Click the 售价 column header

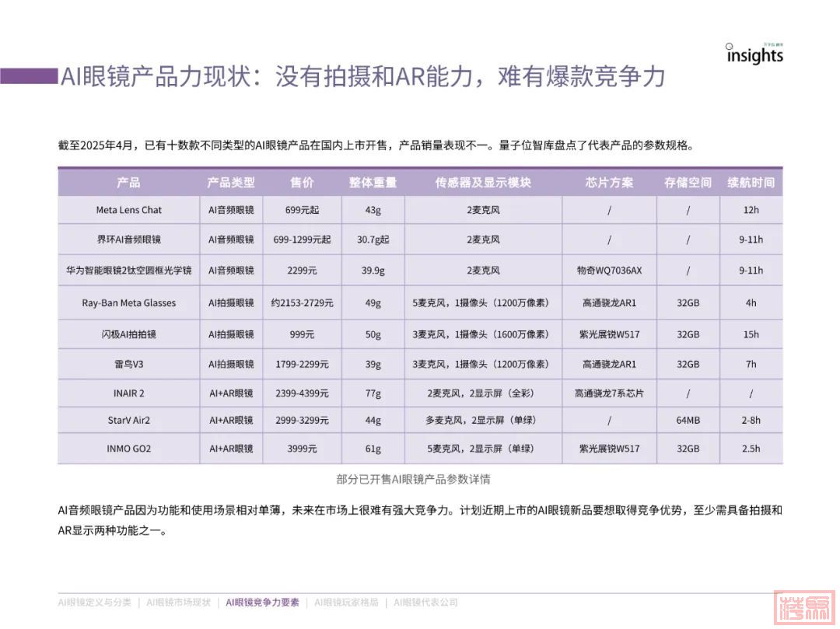tap(302, 183)
